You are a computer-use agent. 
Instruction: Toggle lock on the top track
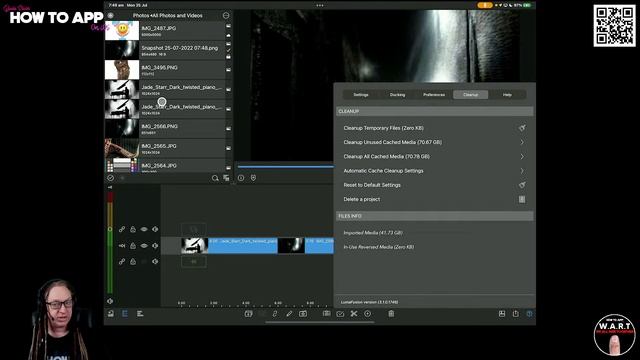pyautogui.click(x=133, y=229)
